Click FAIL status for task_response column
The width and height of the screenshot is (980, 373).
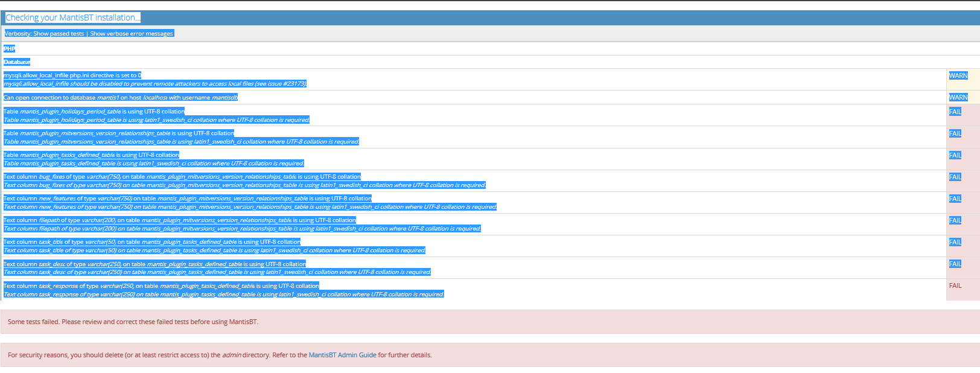[x=955, y=285]
